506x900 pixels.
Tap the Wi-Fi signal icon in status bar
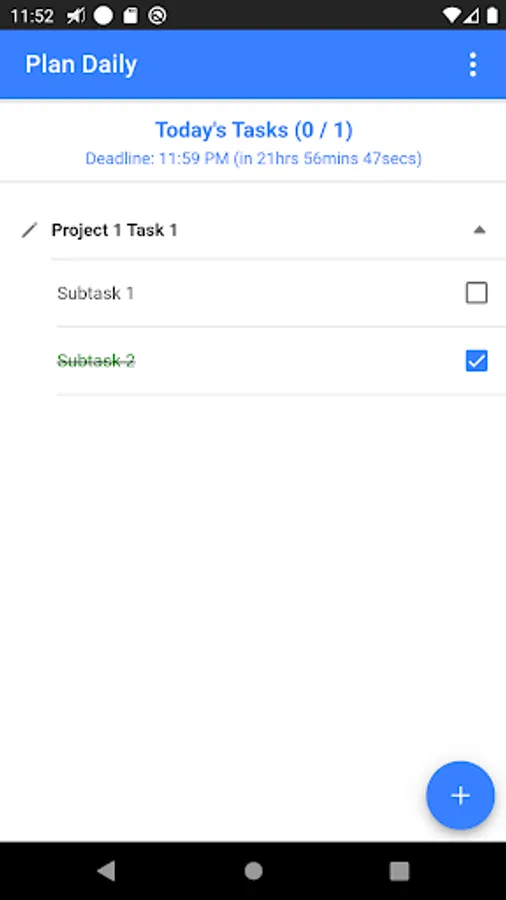(452, 15)
